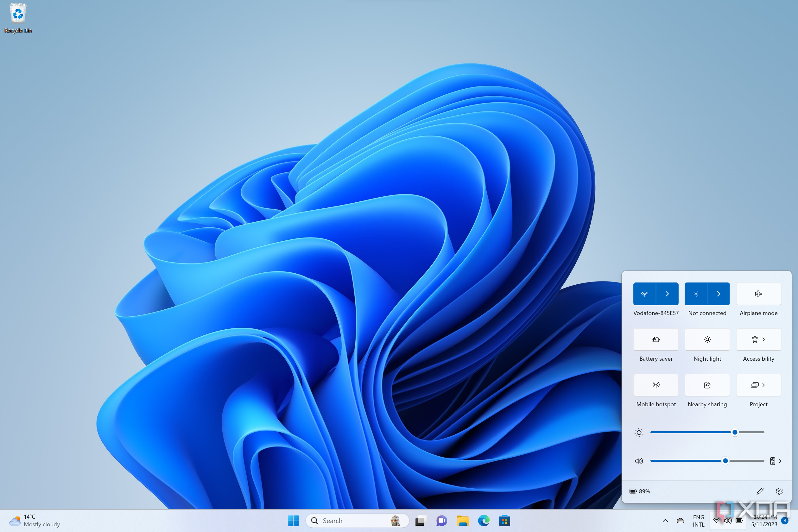Click the Mobile hotspot icon

655,385
